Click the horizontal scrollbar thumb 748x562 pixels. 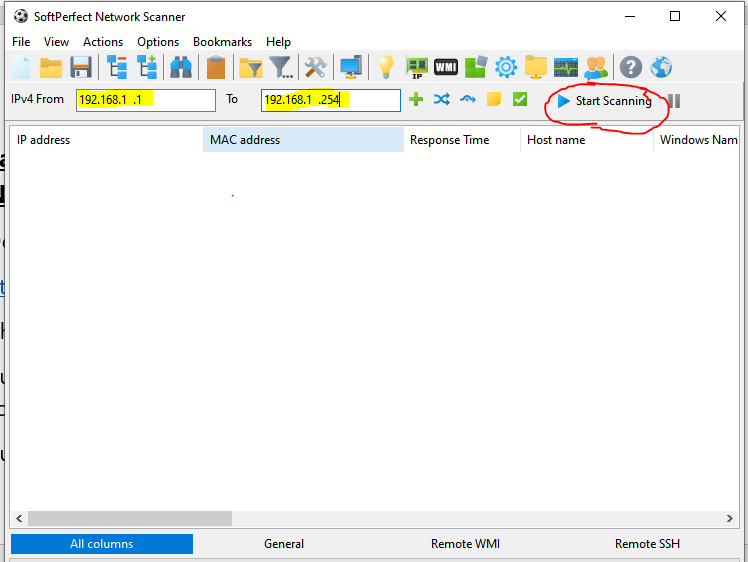[x=130, y=519]
